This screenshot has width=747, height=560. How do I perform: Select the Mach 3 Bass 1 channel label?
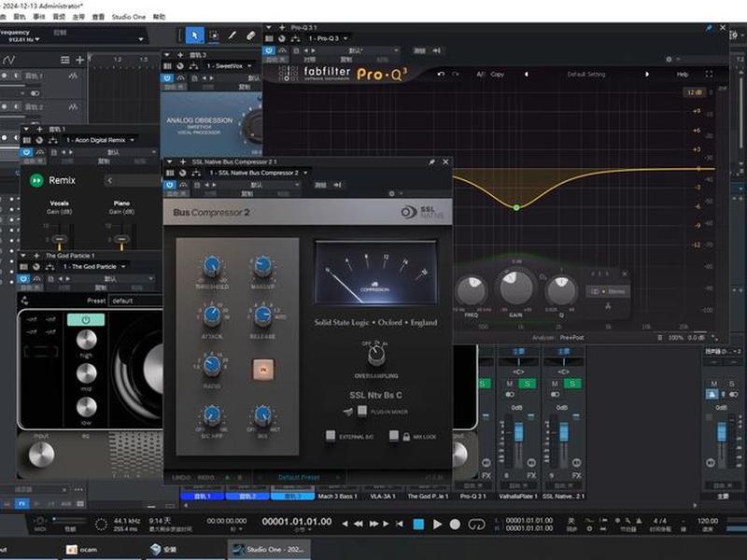click(337, 497)
